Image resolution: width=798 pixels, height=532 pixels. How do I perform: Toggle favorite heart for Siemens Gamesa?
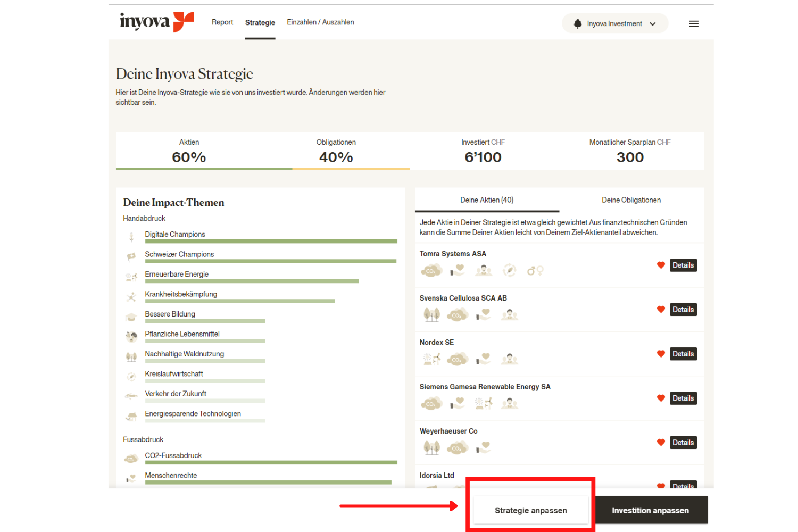(661, 398)
